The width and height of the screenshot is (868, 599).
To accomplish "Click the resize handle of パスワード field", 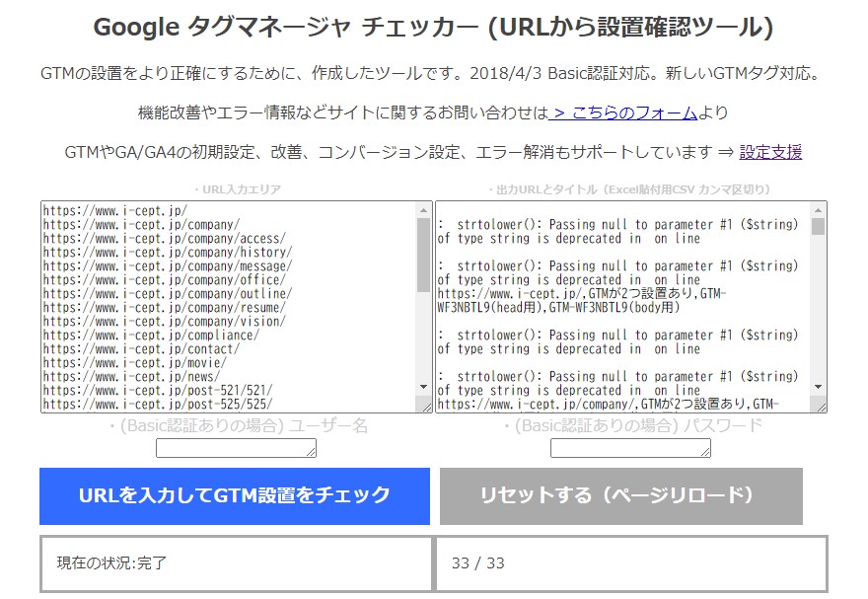I will pyautogui.click(x=704, y=452).
